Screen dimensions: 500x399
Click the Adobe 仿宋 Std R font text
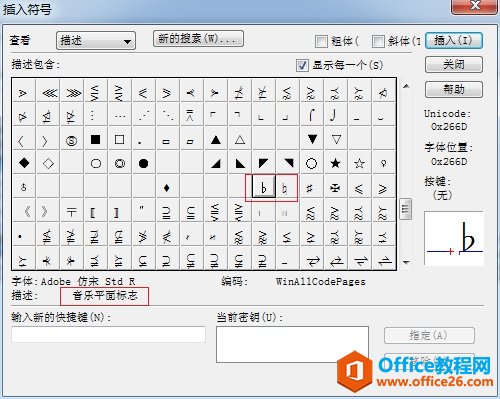[88, 282]
